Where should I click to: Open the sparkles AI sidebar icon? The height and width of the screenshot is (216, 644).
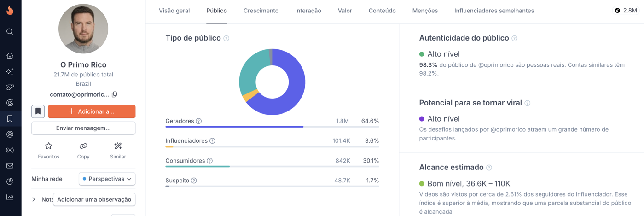[x=10, y=71]
